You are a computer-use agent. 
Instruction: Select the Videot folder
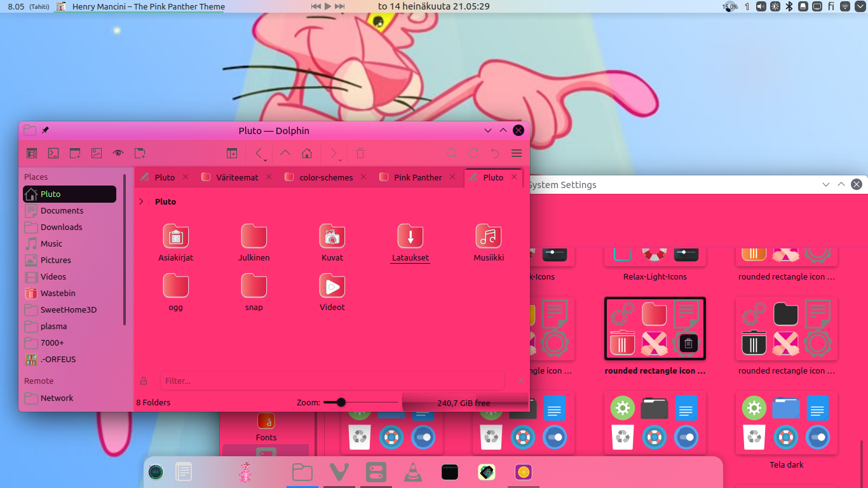332,292
